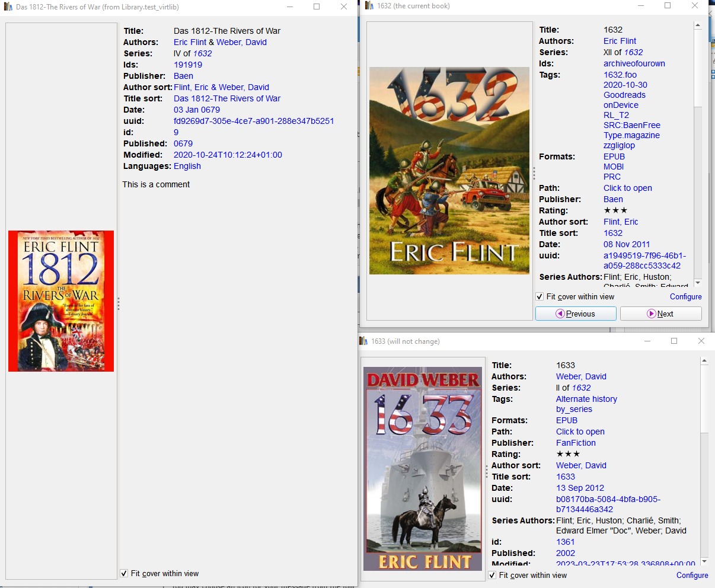
Task: Toggle Fit cover within view in 1632 window
Action: [575, 296]
